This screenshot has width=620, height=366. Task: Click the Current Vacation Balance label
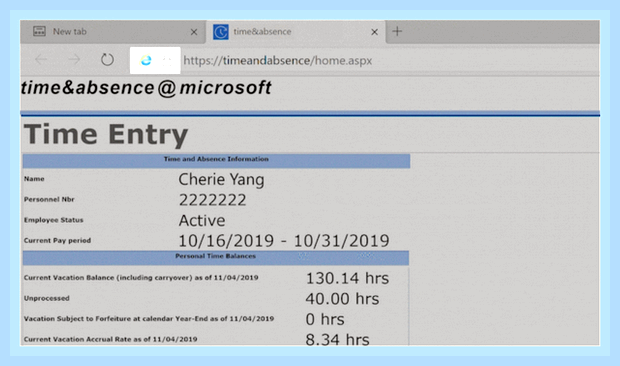(x=141, y=277)
